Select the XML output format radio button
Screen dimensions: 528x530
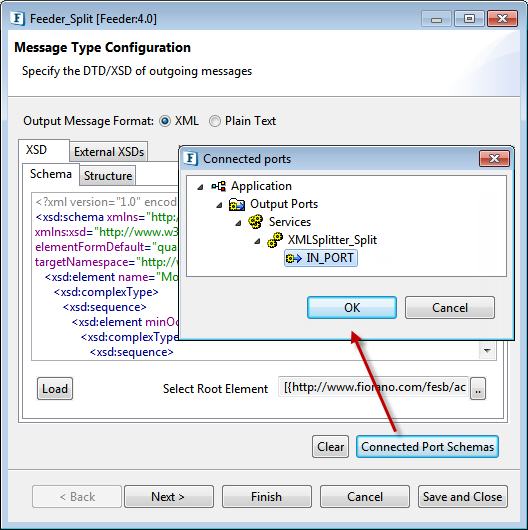coord(165,121)
